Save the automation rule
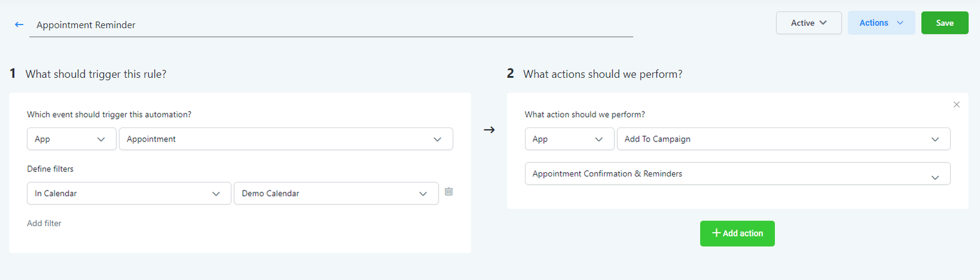 tap(944, 23)
